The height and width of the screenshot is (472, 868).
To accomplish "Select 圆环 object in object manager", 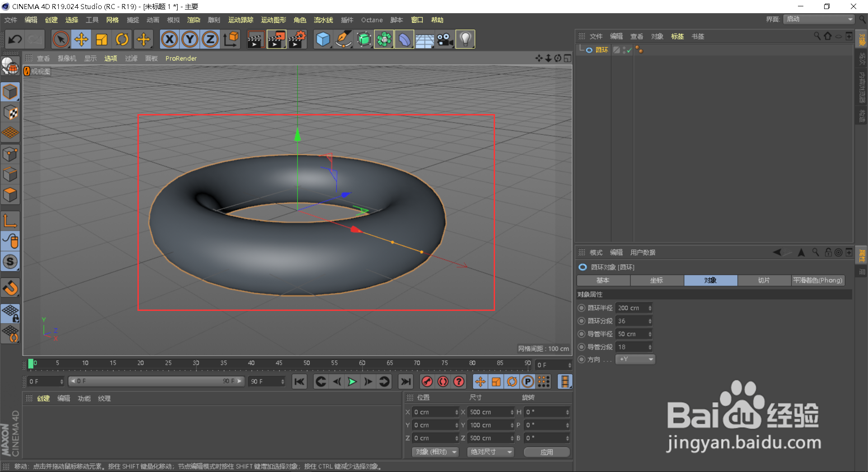I will point(602,50).
